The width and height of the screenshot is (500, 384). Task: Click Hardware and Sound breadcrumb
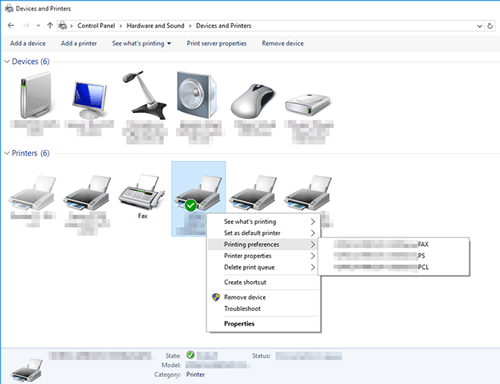[x=155, y=26]
